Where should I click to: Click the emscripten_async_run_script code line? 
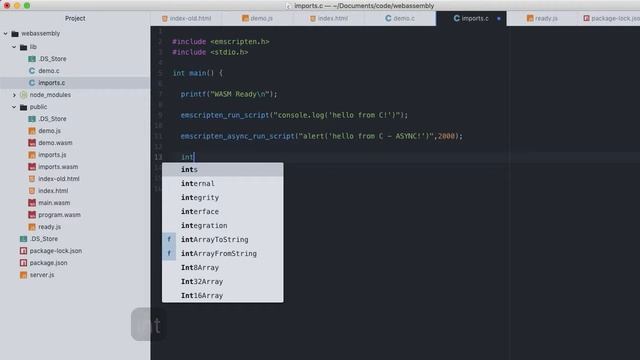click(x=322, y=136)
